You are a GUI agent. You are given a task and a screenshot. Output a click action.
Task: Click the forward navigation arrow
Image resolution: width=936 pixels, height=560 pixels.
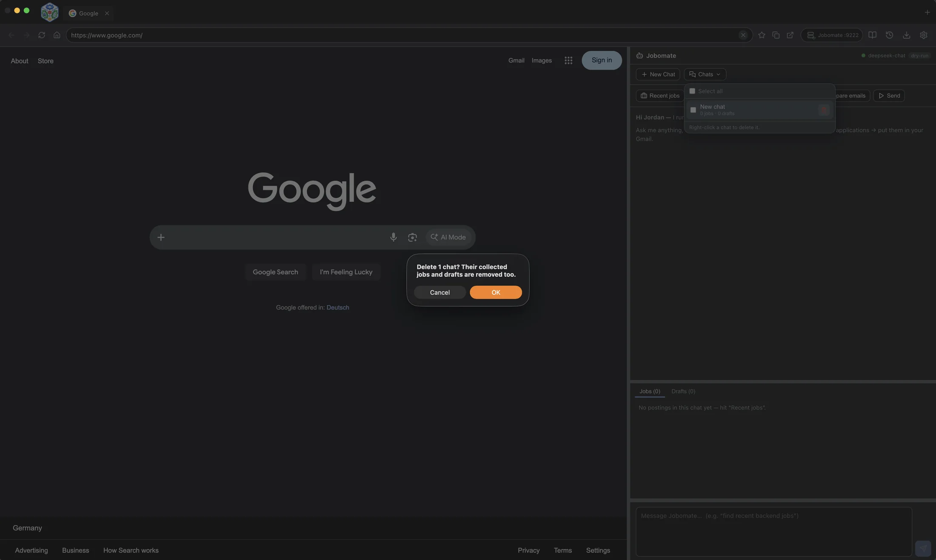pyautogui.click(x=26, y=35)
